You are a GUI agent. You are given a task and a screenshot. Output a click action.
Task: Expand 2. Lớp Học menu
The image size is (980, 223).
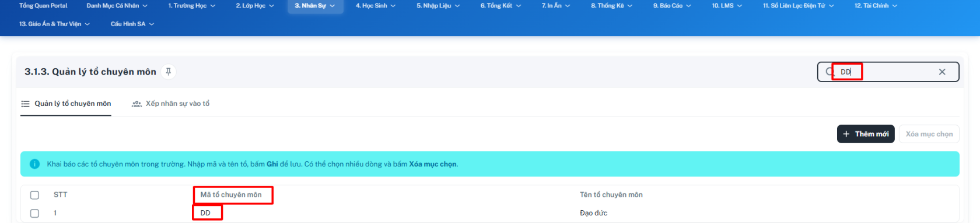pyautogui.click(x=255, y=6)
